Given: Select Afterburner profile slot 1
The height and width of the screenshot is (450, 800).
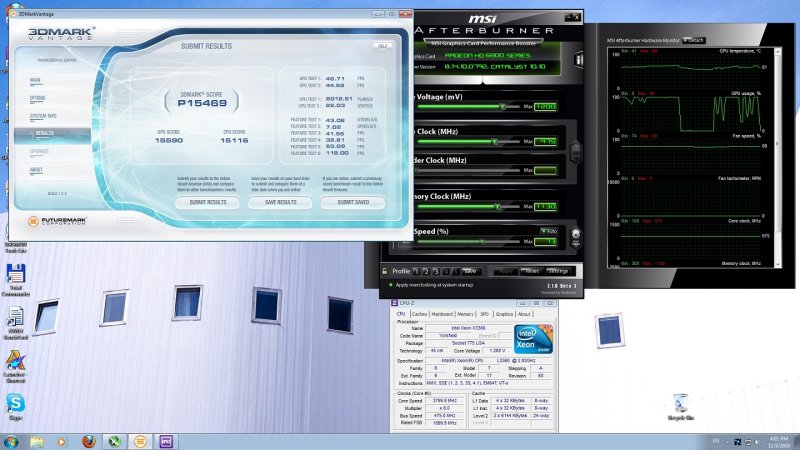Looking at the screenshot, I should click(x=416, y=271).
